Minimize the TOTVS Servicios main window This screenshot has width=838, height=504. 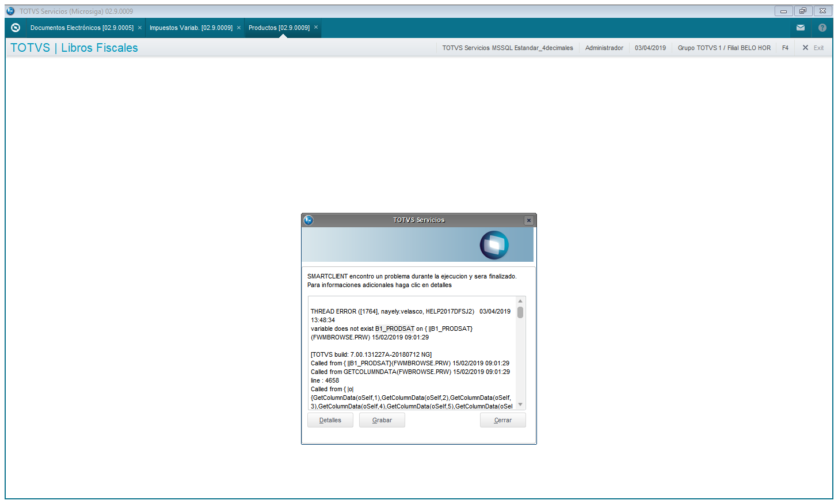click(783, 11)
